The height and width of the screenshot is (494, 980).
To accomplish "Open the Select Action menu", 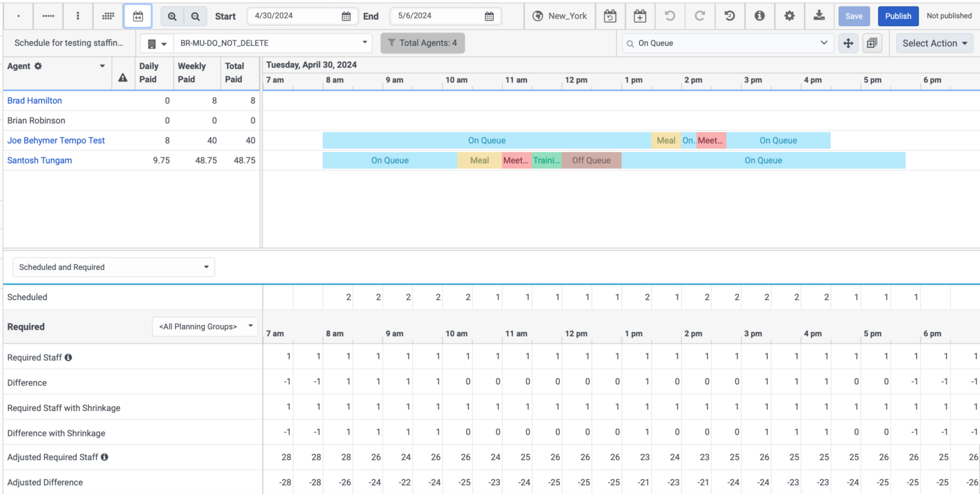I will (x=934, y=43).
